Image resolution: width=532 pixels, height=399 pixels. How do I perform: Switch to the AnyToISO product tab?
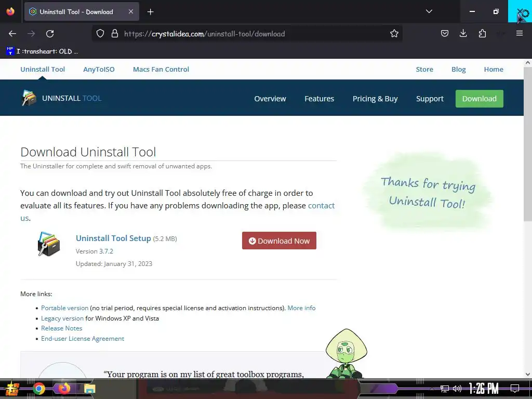[x=99, y=69]
